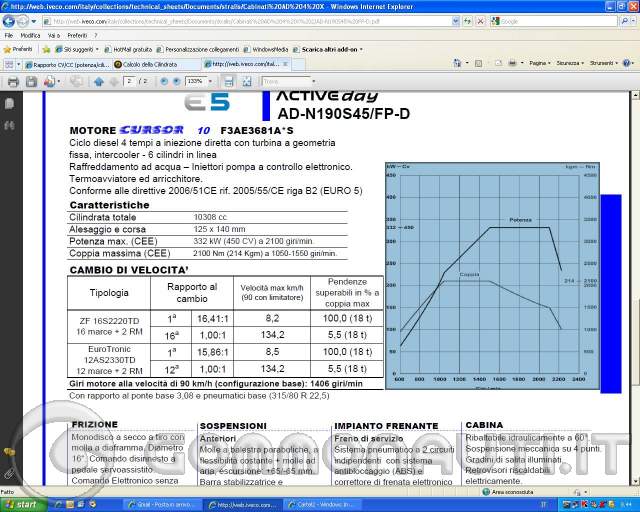
Task: Toggle fit full page view mode
Action: coord(247,82)
